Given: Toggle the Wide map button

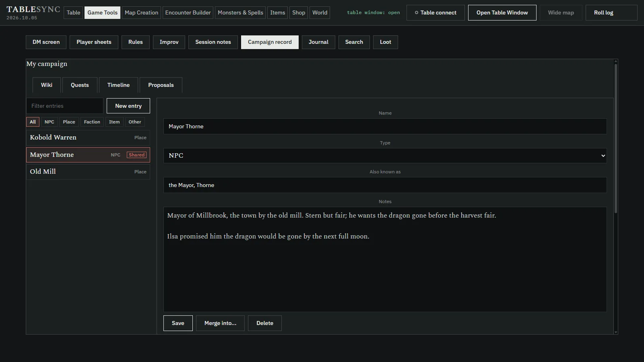Looking at the screenshot, I should [561, 12].
